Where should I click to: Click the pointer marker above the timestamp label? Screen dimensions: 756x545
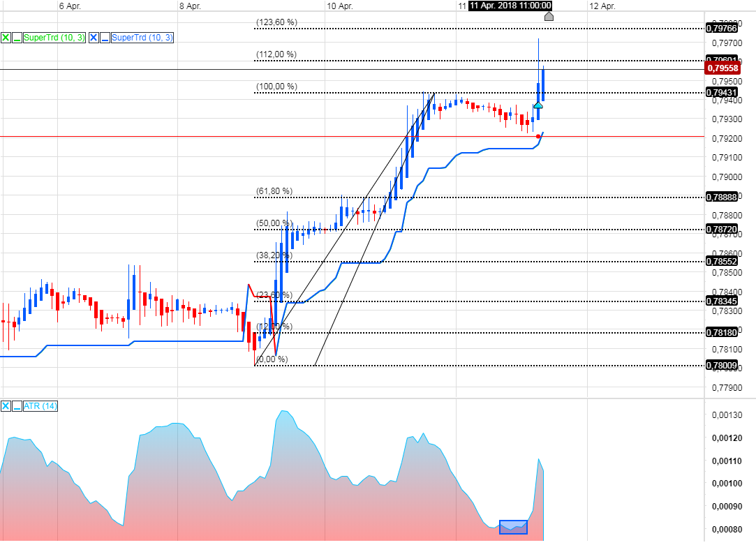tap(549, 15)
